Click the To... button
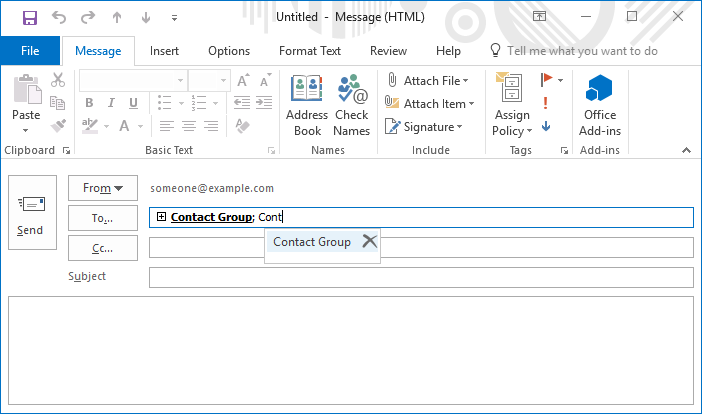This screenshot has width=702, height=414. (102, 218)
